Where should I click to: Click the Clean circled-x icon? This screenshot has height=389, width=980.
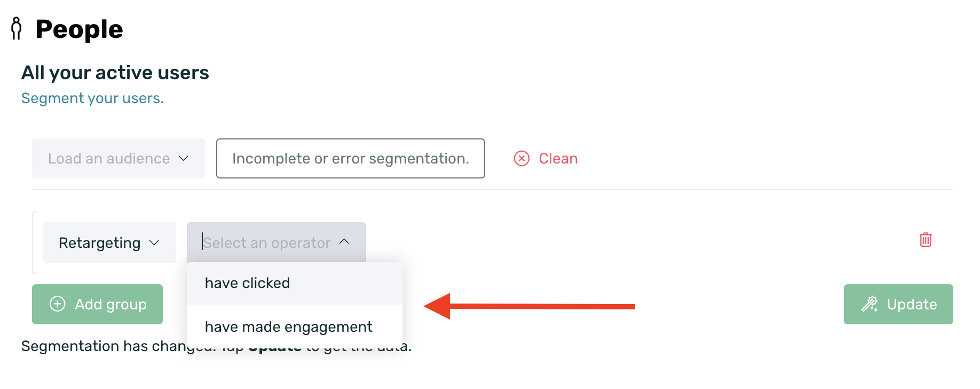[x=521, y=159]
